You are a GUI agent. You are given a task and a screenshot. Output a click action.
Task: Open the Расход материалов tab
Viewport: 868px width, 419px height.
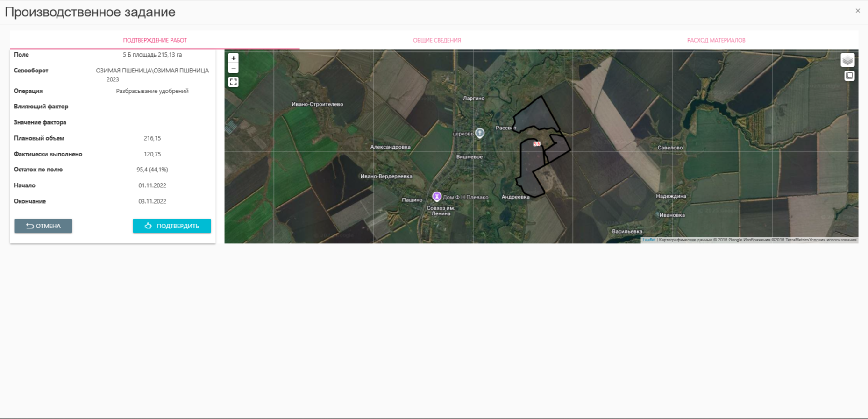716,40
